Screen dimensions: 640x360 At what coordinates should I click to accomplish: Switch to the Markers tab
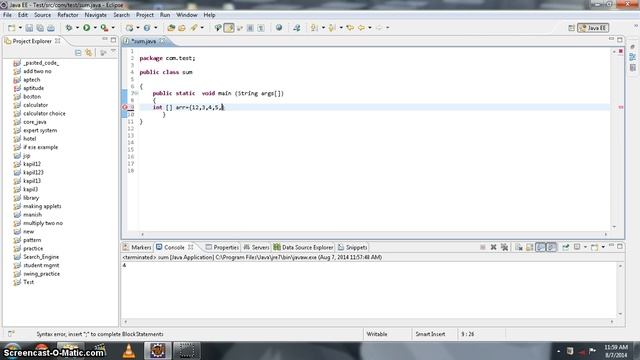click(137, 247)
